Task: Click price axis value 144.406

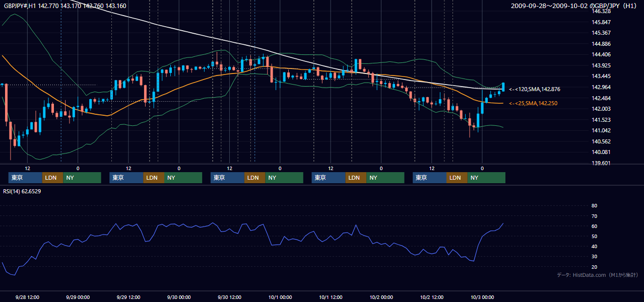Action: click(x=601, y=54)
